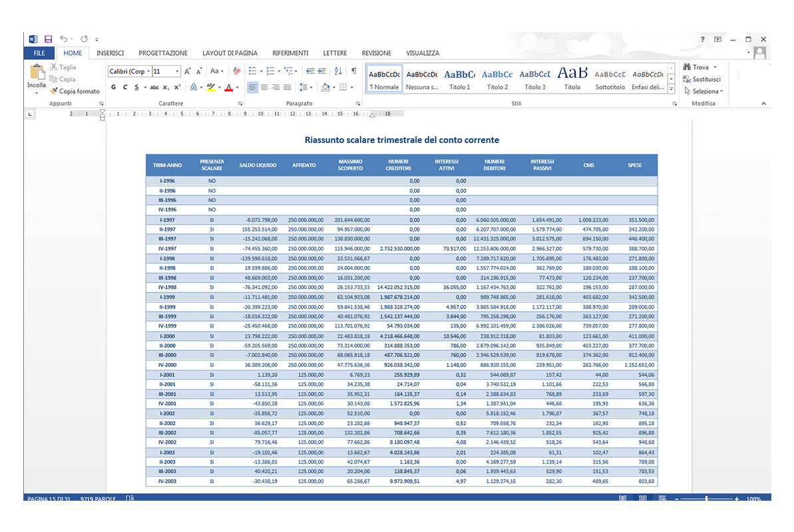Expand the styles gallery
This screenshot has width=794, height=532.
[672, 89]
